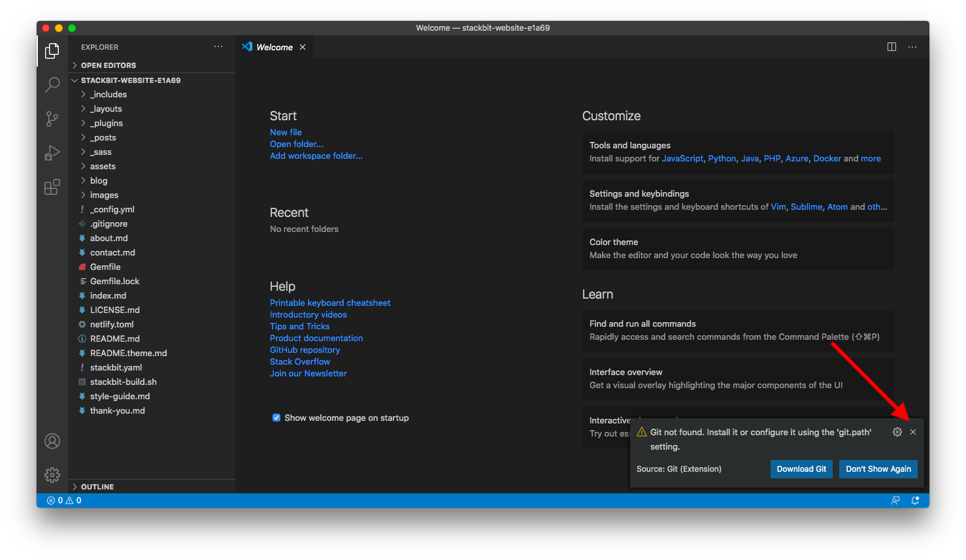Click the Open folder... link
The image size is (966, 560).
297,144
